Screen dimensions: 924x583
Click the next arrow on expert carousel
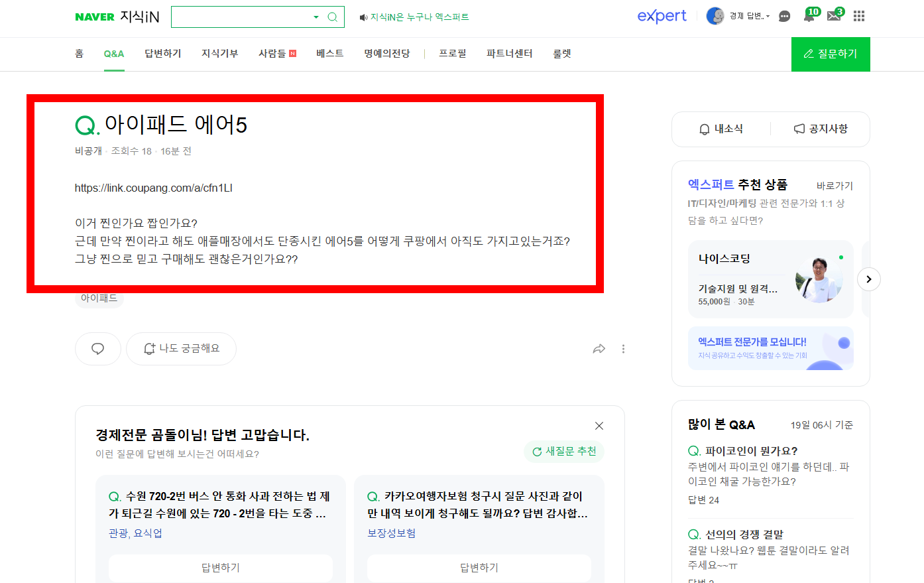(x=869, y=279)
